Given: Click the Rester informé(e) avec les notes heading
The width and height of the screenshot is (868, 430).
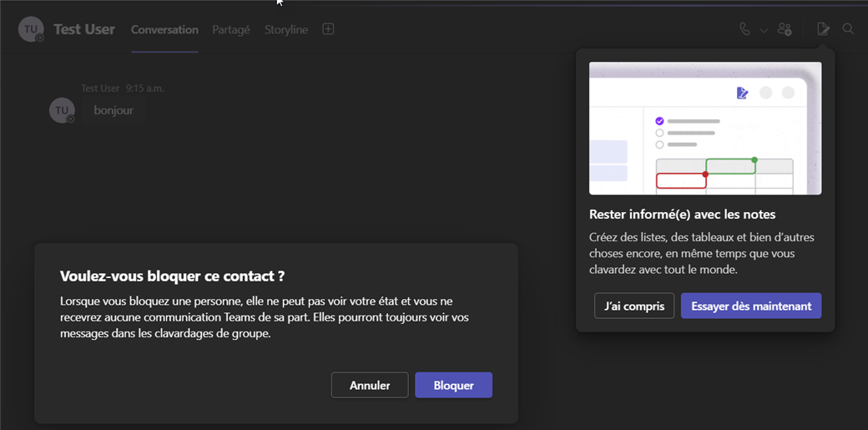Looking at the screenshot, I should point(682,215).
